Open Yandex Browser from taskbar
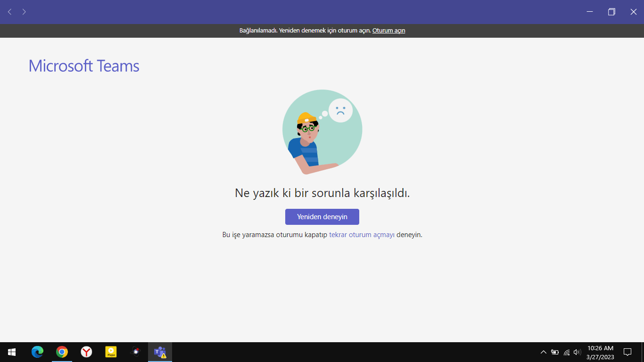Viewport: 644px width, 362px height. [x=86, y=352]
